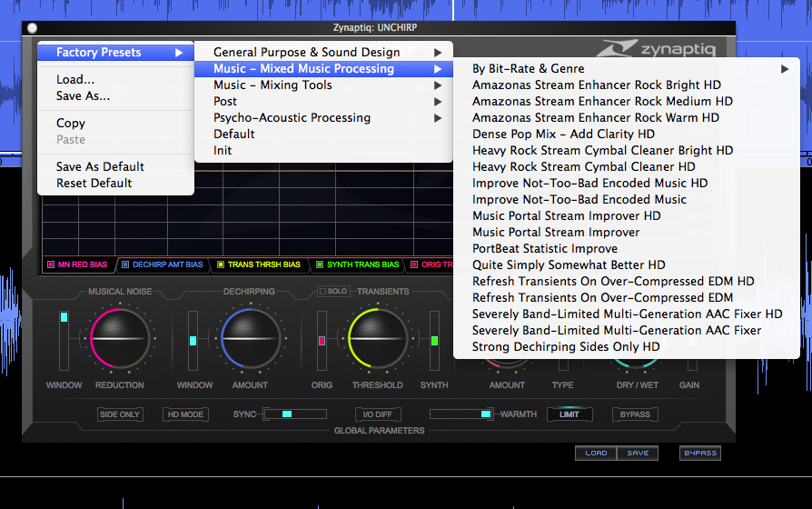Load Improve Not-Too-Bad Encoded Music non-HD preset

pos(627,200)
